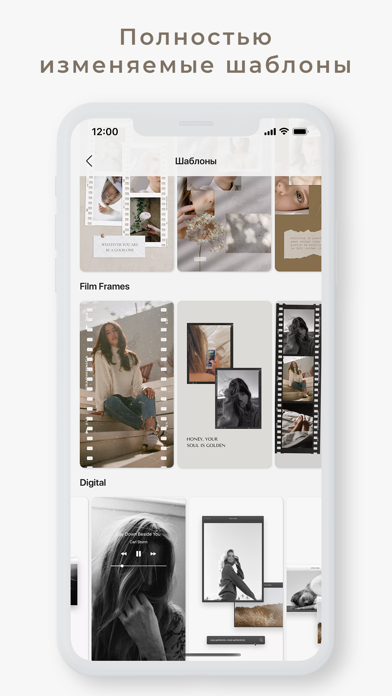Viewport: 392px width, 696px height.
Task: Tap the fast-forward button in music template
Action: 153,554
